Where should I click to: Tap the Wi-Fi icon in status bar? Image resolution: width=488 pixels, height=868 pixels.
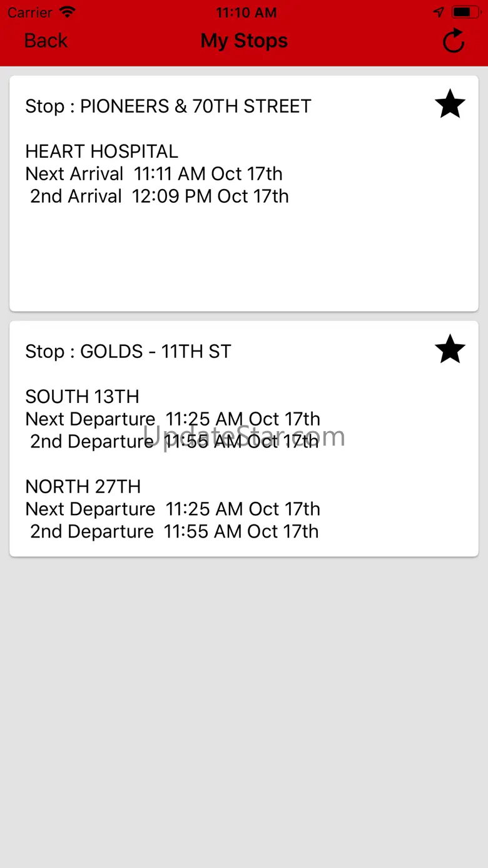click(68, 12)
